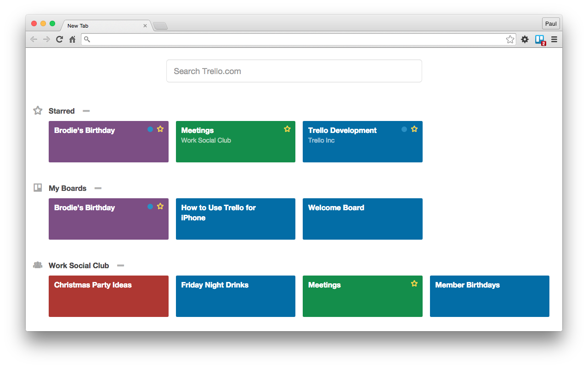This screenshot has width=588, height=368.
Task: Bookmark page with address bar star
Action: tap(510, 40)
